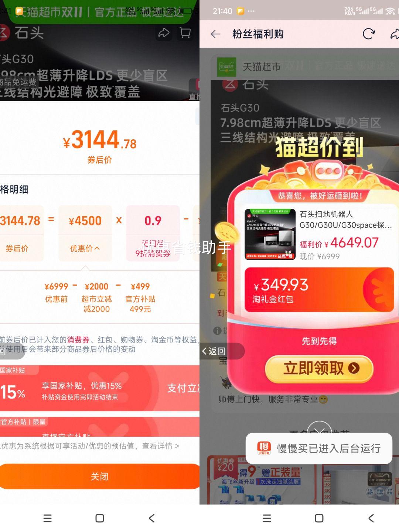Tap the 慢慢买 app icon in toast
399x532 pixels.
coord(264,448)
